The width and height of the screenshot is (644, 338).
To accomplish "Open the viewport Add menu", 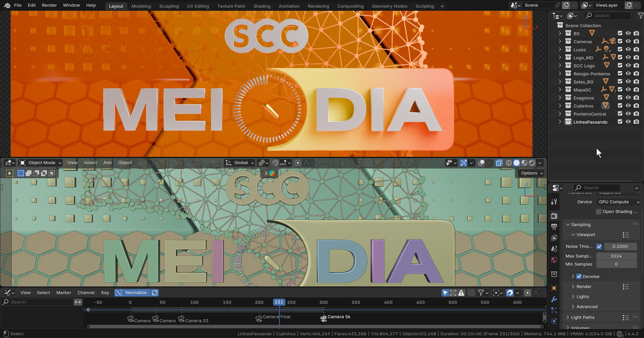I will click(107, 163).
